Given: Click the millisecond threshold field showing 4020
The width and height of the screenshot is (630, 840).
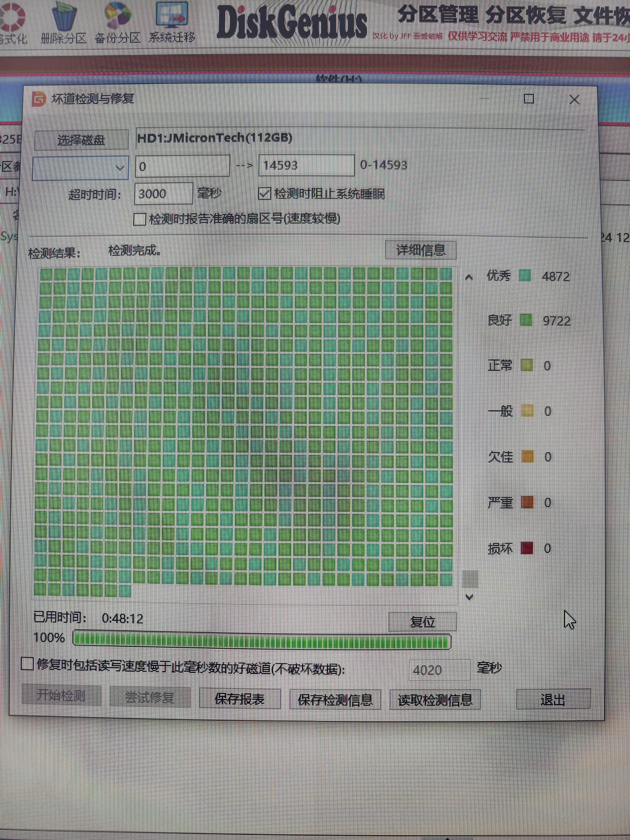Looking at the screenshot, I should coord(439,670).
